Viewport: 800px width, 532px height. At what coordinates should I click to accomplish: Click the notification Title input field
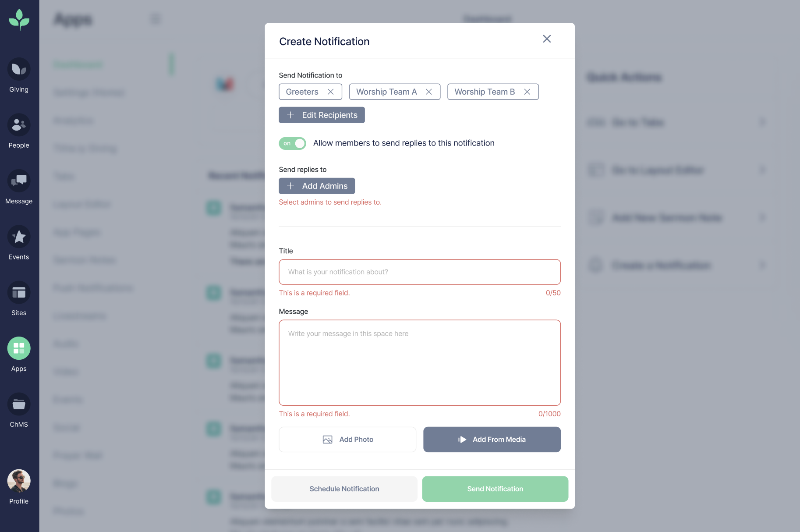(419, 272)
